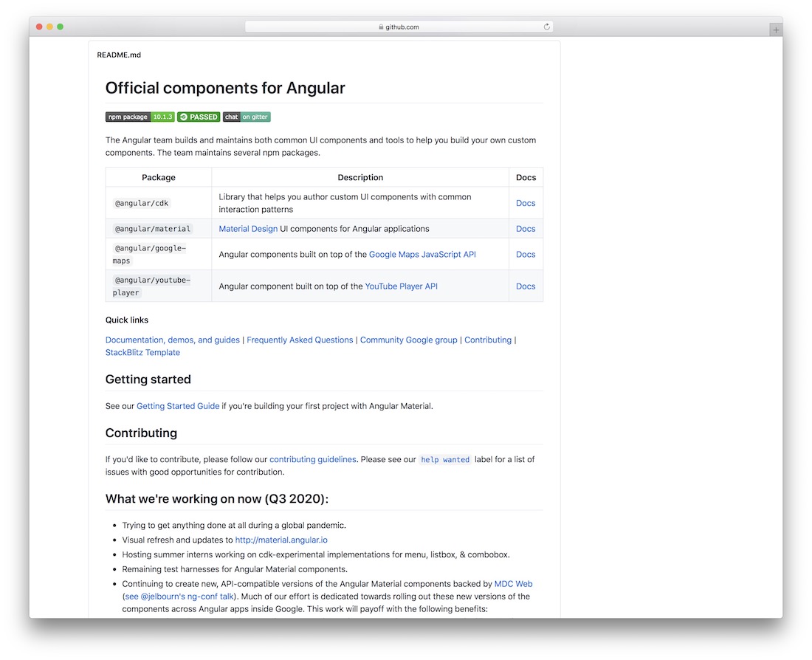Click the npm package 10.1.3 badge

[140, 117]
